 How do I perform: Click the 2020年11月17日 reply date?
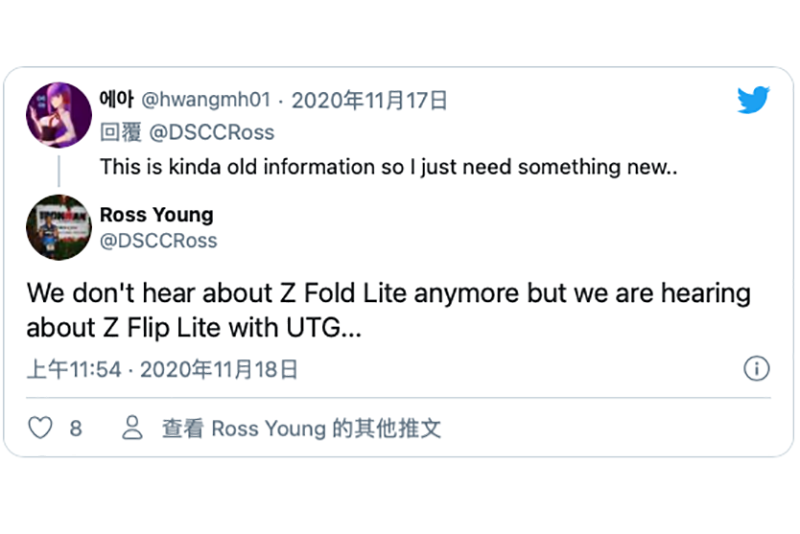(369, 100)
